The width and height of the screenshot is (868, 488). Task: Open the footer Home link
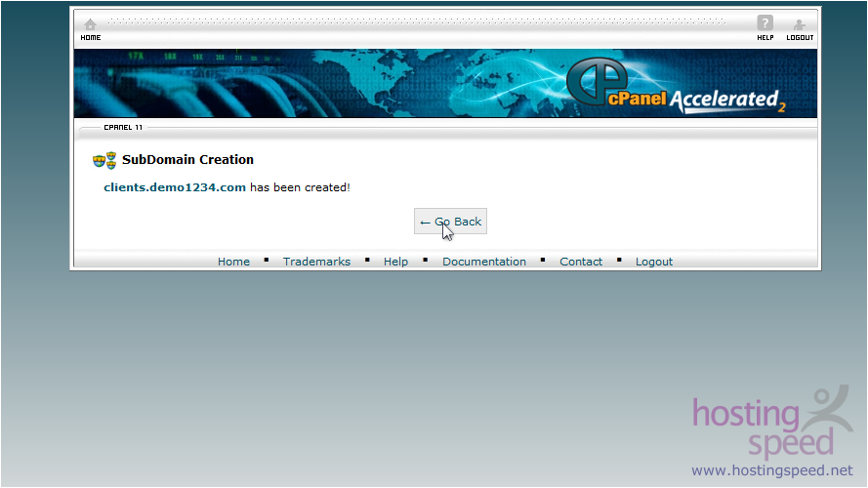tap(233, 262)
